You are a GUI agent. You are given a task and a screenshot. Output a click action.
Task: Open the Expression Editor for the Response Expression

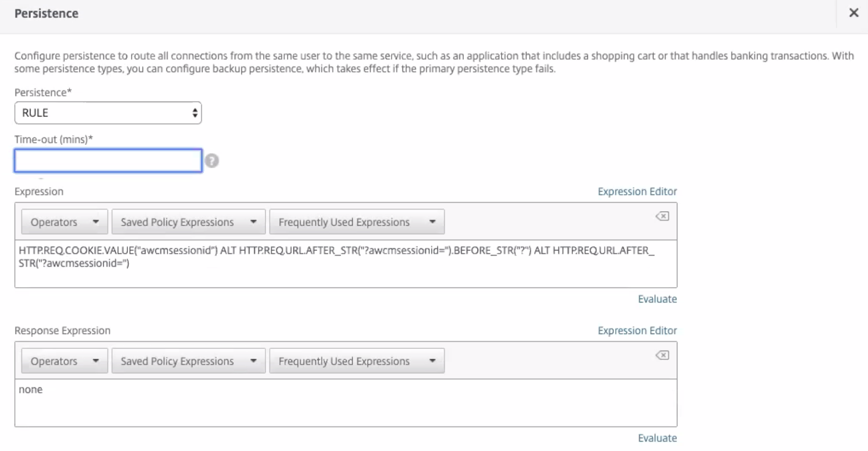(637, 330)
